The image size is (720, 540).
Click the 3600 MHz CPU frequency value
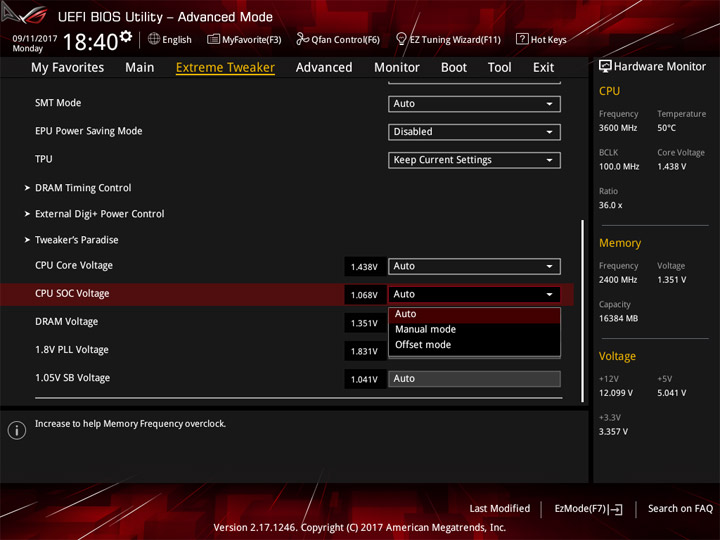click(618, 128)
